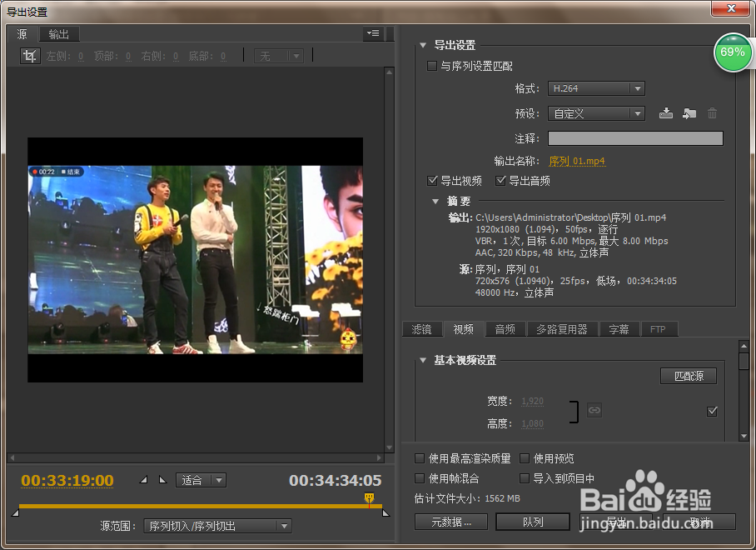Click the yellow playhead marker on the timeline
This screenshot has height=550, width=756.
(x=367, y=497)
